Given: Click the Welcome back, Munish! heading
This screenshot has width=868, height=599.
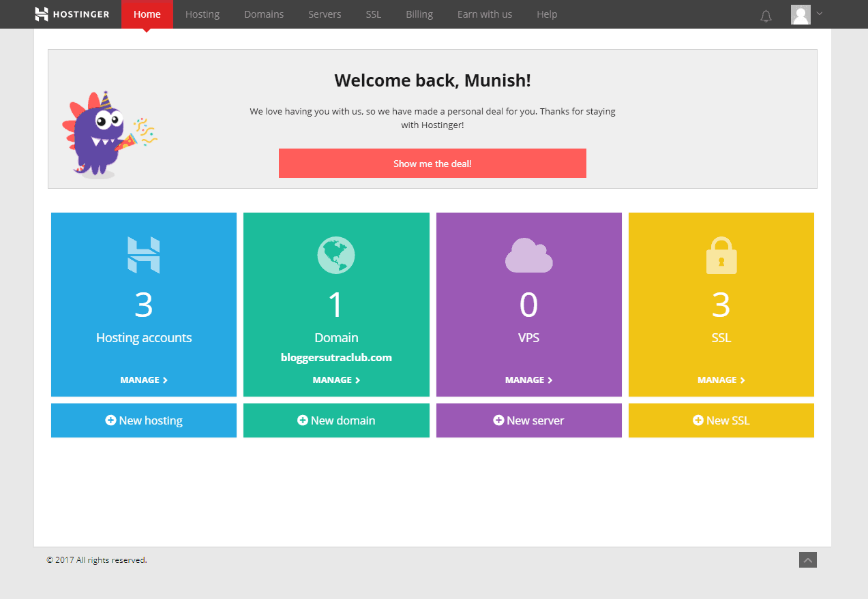Looking at the screenshot, I should pos(432,80).
